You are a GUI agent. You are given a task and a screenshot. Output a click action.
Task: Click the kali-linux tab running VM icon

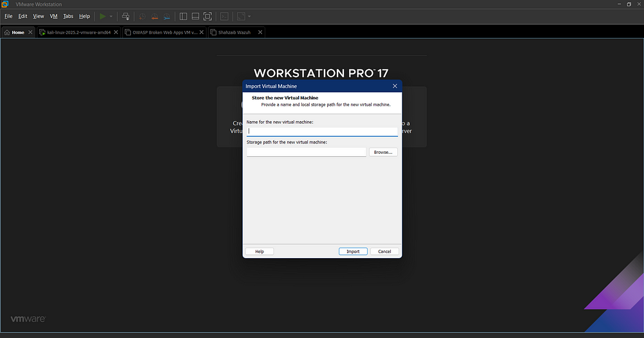pyautogui.click(x=43, y=32)
